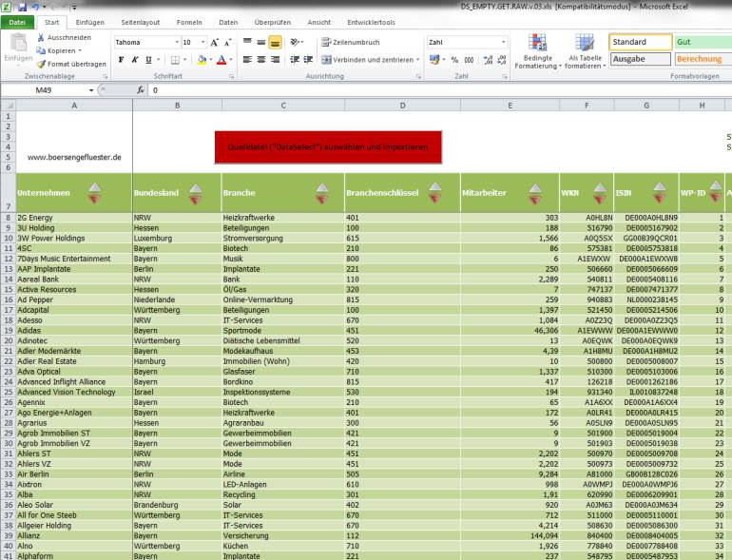Click the decrease indent icon
The width and height of the screenshot is (732, 560).
pyautogui.click(x=295, y=59)
